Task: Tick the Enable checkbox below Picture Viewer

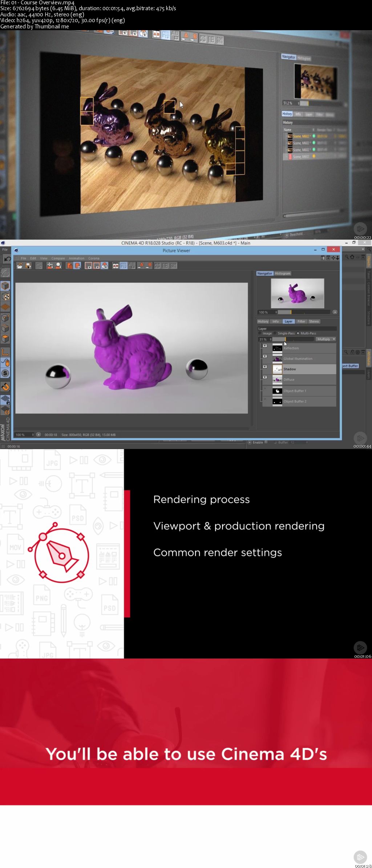Action: [266, 442]
